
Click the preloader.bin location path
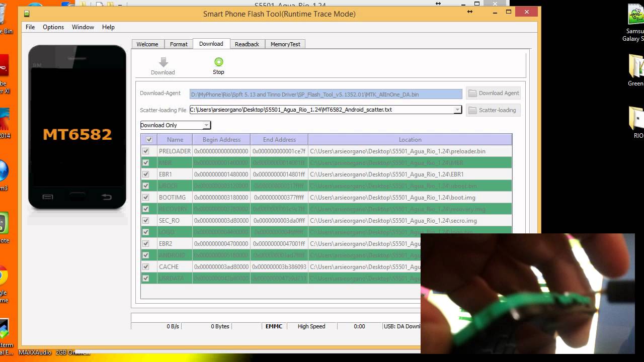point(397,151)
